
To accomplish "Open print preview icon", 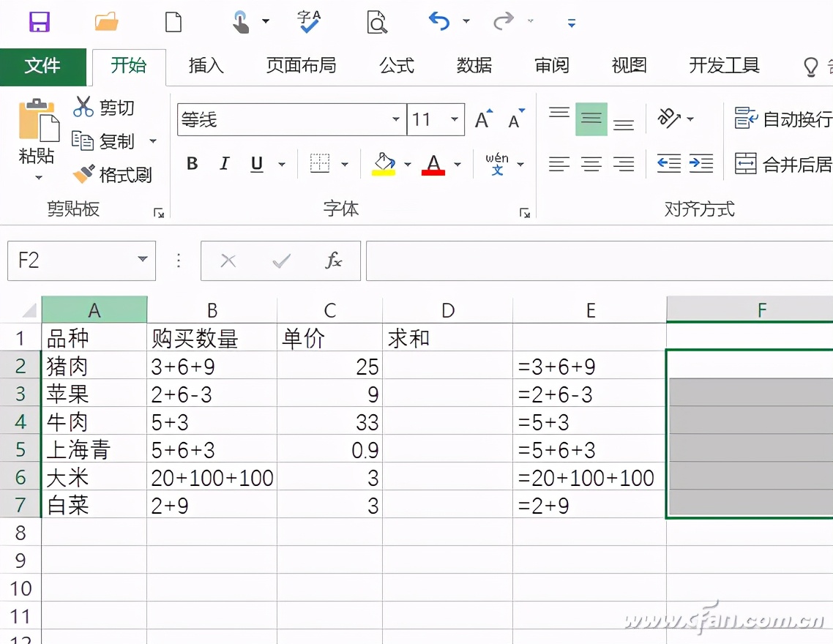I will click(377, 22).
